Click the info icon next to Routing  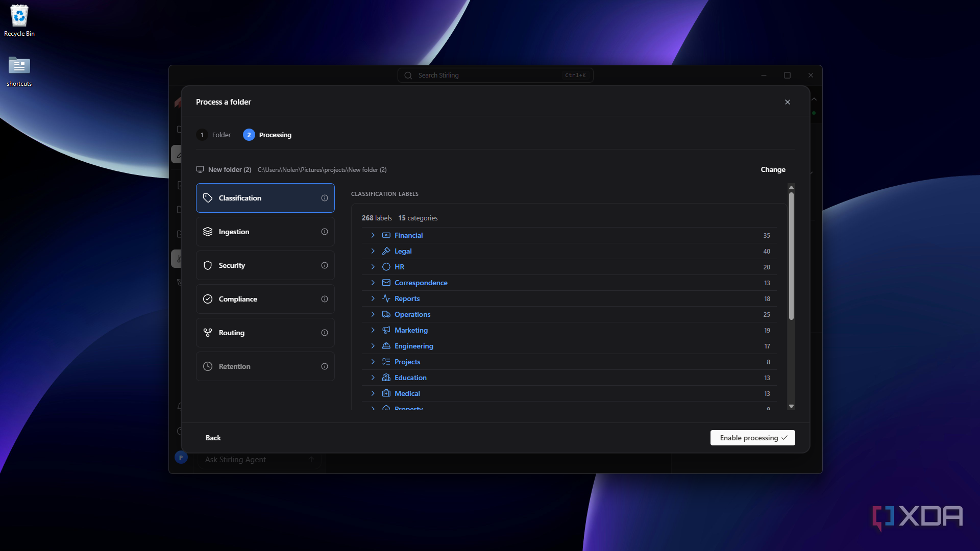(x=325, y=333)
